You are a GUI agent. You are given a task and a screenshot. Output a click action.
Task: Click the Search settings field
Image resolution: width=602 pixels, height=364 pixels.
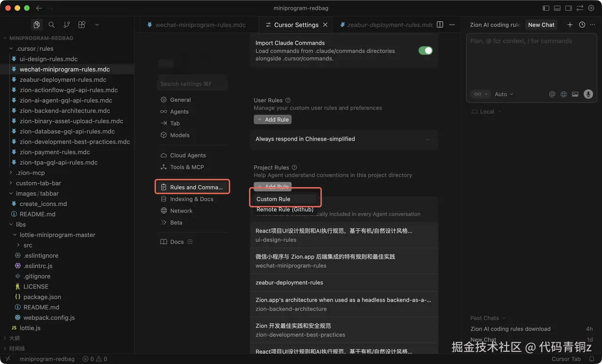[x=192, y=84]
